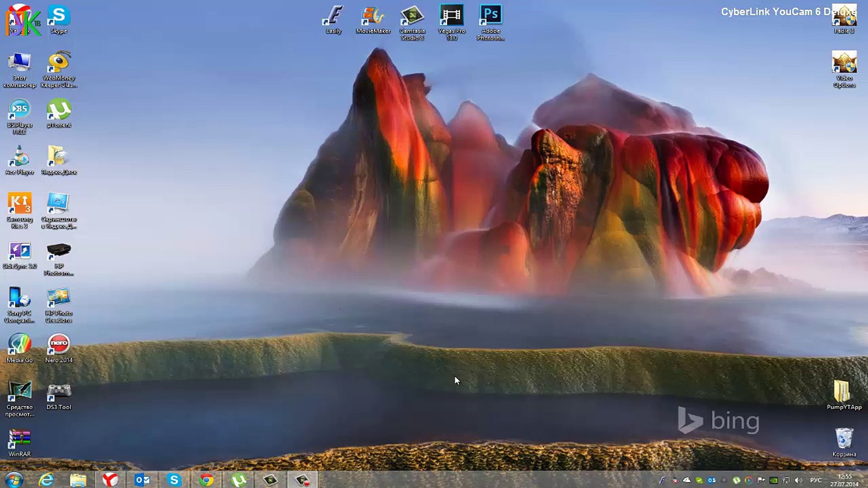868x488 pixels.
Task: Launch Adobe Photoshop desktop shortcut
Action: pyautogui.click(x=491, y=23)
